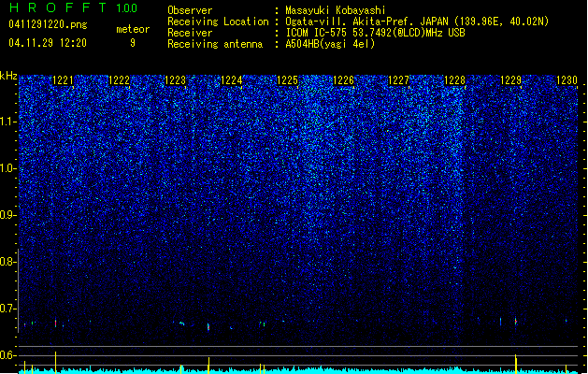Click the 1225 time marker
588x374 pixels.
click(287, 80)
